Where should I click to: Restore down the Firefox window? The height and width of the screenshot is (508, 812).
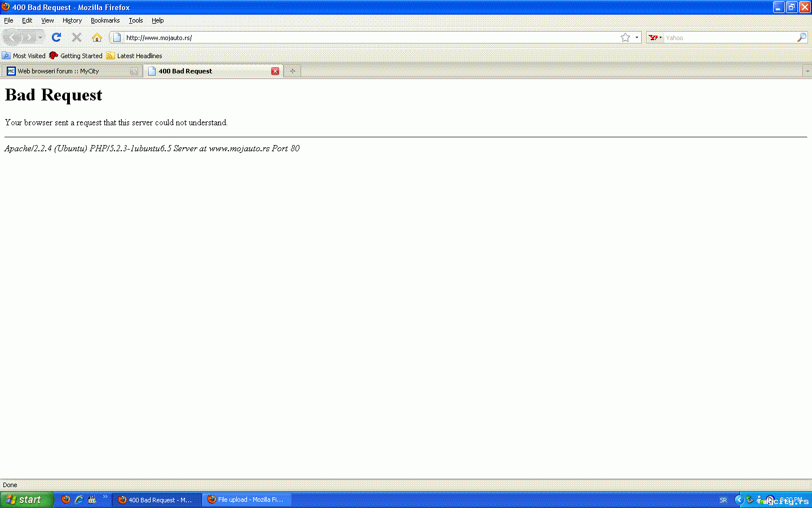pos(792,7)
